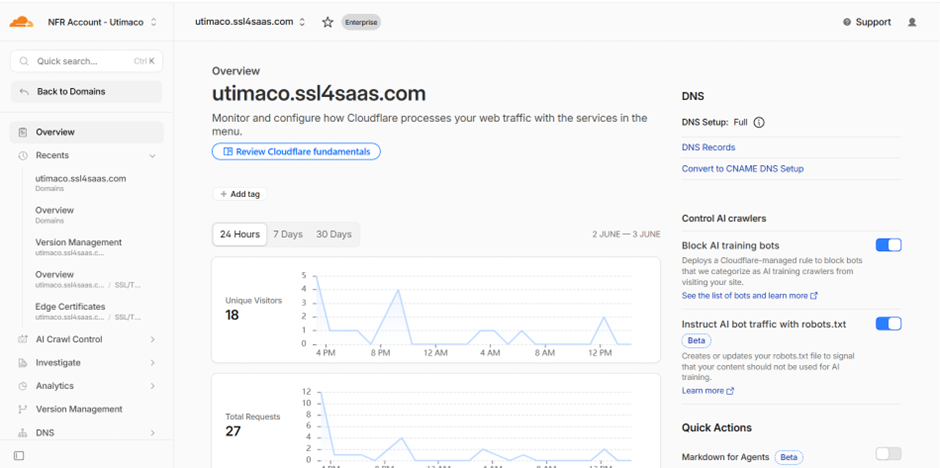
Task: Open Recents item utimaco.ssl4saas.com Domains
Action: coord(80,183)
